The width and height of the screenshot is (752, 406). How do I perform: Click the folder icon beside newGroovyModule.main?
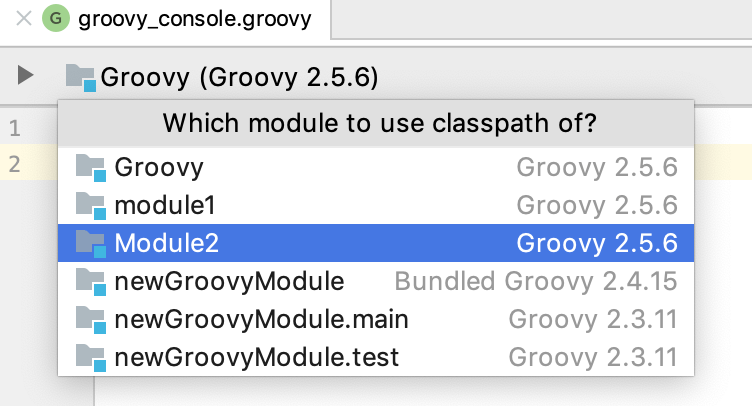[92, 320]
